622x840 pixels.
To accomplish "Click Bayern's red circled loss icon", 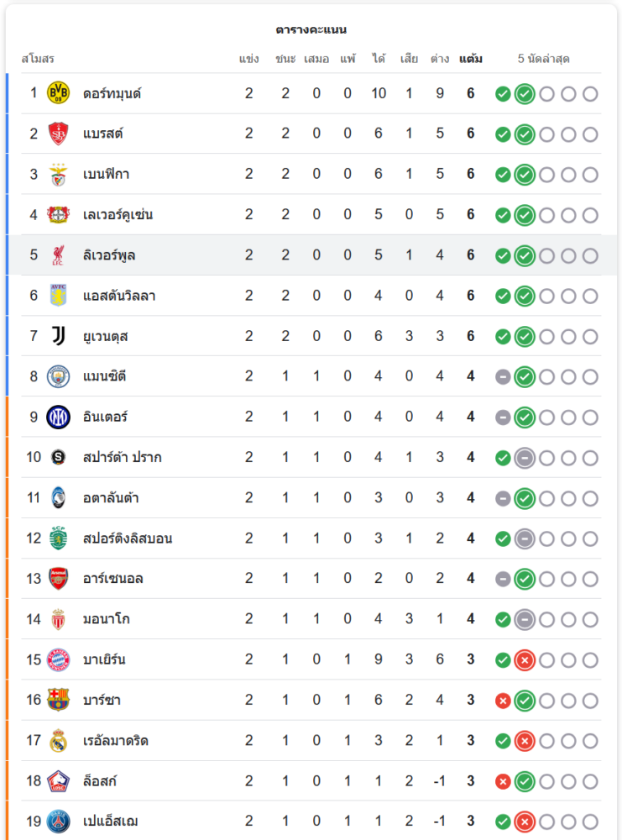I will pyautogui.click(x=525, y=659).
